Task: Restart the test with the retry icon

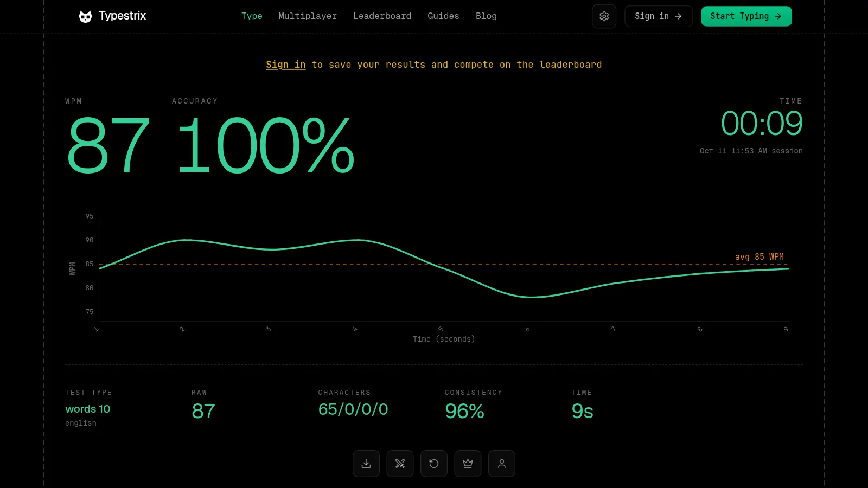Action: point(434,464)
